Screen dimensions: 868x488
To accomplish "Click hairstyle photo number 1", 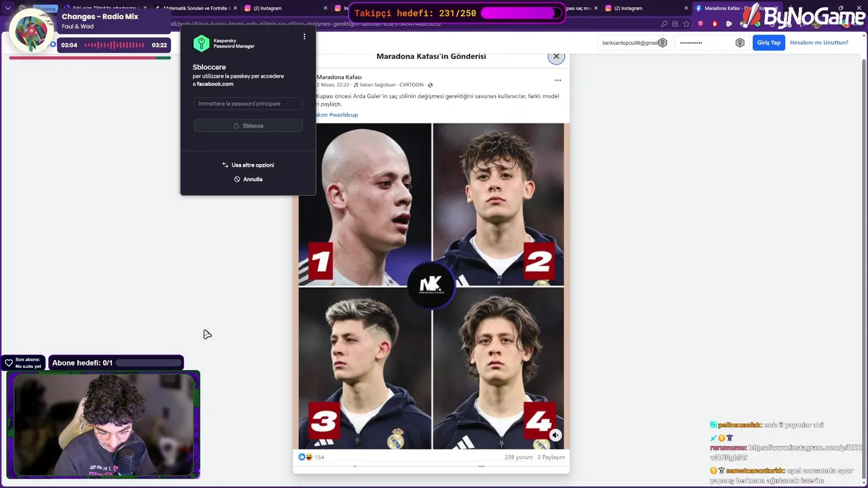I will coord(365,204).
